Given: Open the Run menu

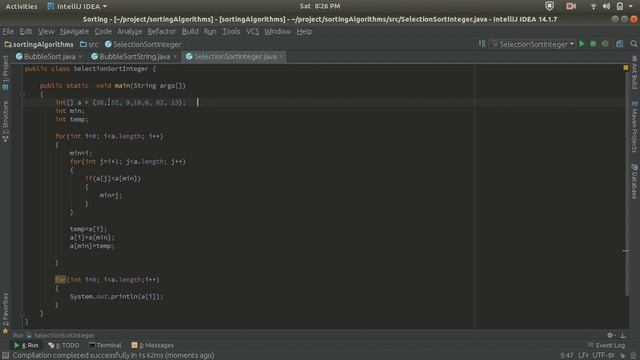Looking at the screenshot, I should point(210,31).
